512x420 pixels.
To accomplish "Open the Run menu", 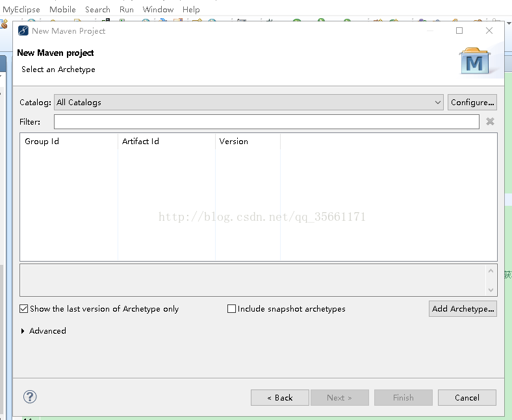I will click(x=126, y=10).
